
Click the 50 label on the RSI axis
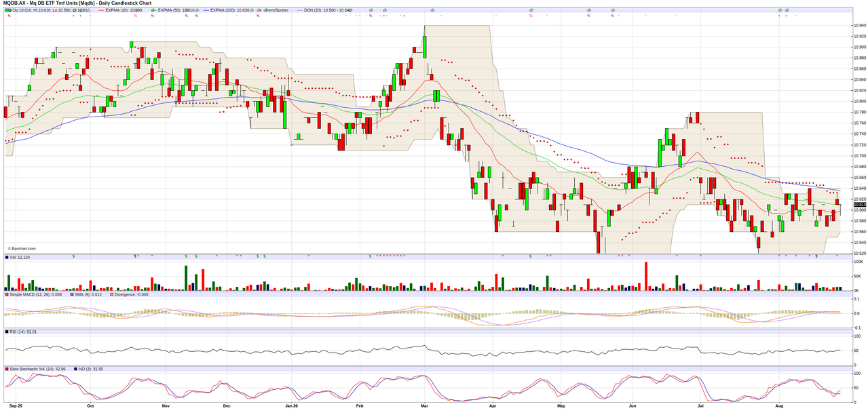[x=856, y=351]
